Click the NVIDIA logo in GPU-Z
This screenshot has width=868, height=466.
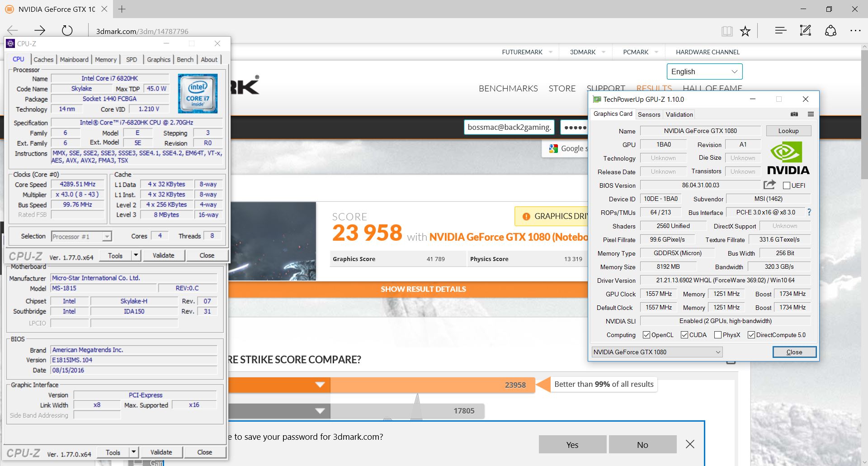click(x=788, y=158)
